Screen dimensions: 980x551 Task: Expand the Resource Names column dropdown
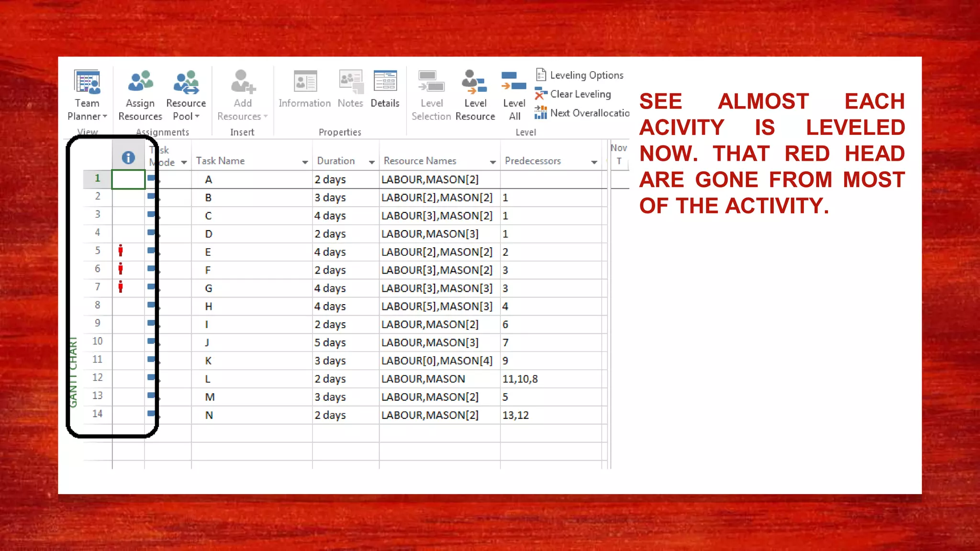point(492,163)
